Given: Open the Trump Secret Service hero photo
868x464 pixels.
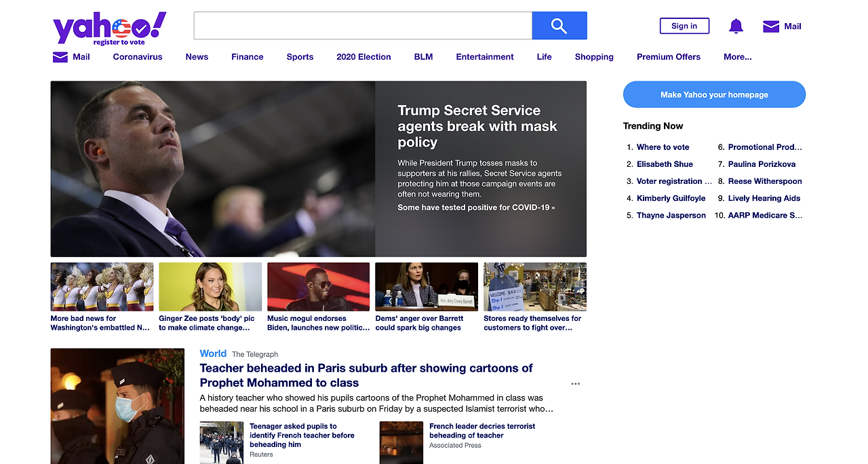Looking at the screenshot, I should coord(213,169).
